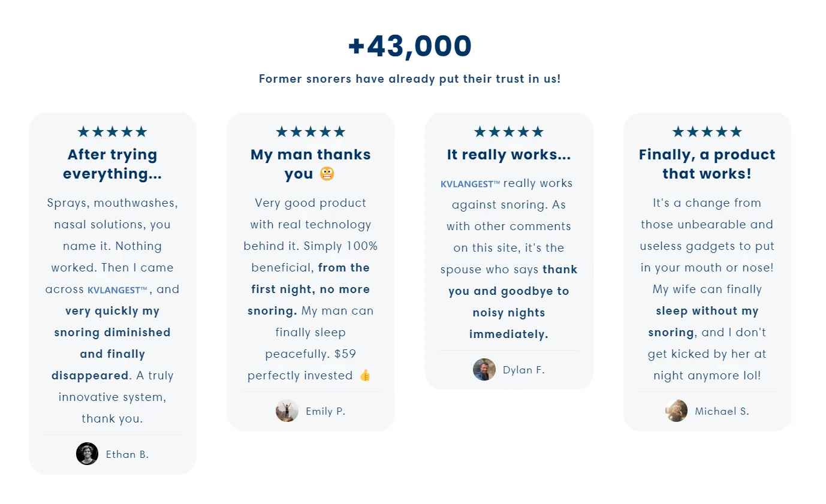Click the star rating above "It really works..."
The width and height of the screenshot is (826, 504).
(509, 132)
